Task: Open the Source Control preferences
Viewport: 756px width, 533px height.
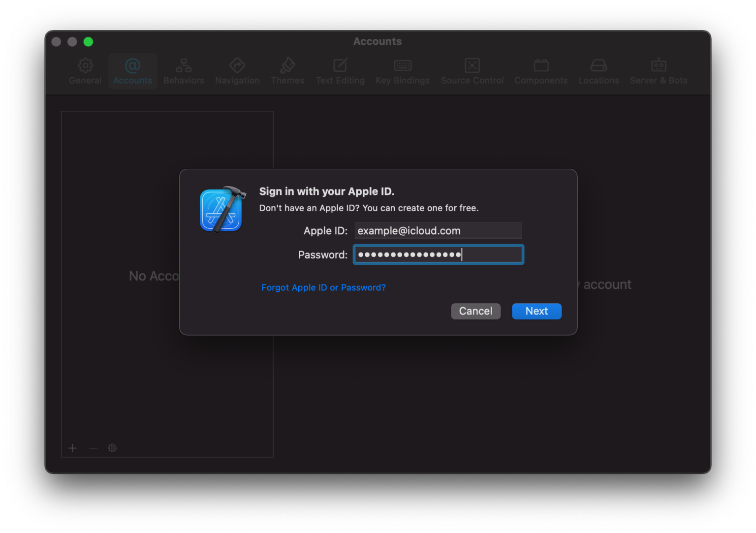Action: point(472,70)
